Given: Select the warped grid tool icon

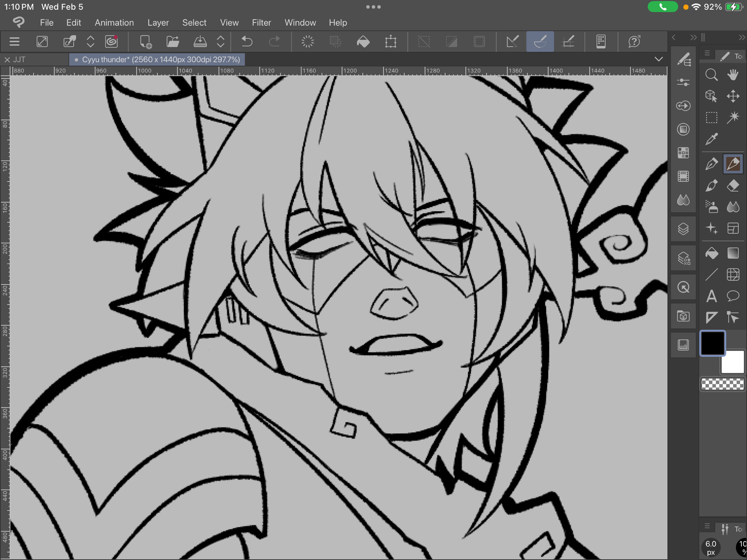Looking at the screenshot, I should point(733,275).
